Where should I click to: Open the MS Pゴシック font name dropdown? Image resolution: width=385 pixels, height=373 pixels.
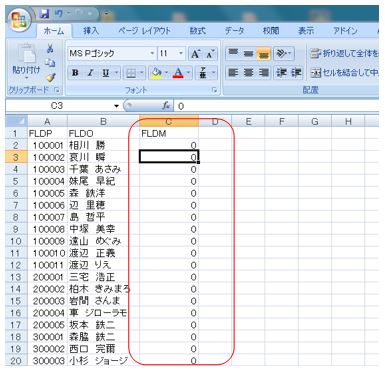152,53
